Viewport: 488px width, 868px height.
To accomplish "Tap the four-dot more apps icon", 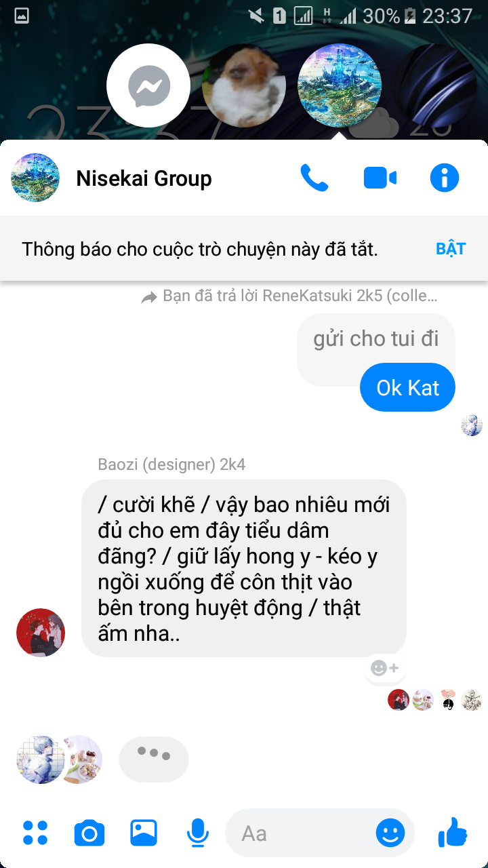I will pyautogui.click(x=35, y=833).
